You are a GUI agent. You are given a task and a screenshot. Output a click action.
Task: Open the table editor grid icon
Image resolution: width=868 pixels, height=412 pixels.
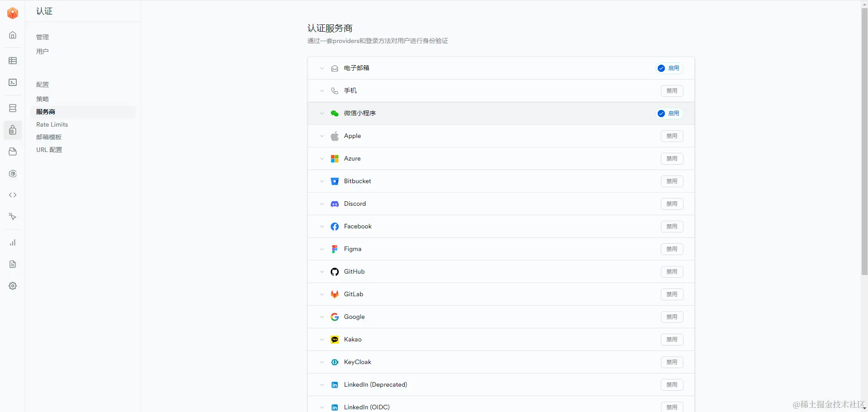tap(13, 61)
